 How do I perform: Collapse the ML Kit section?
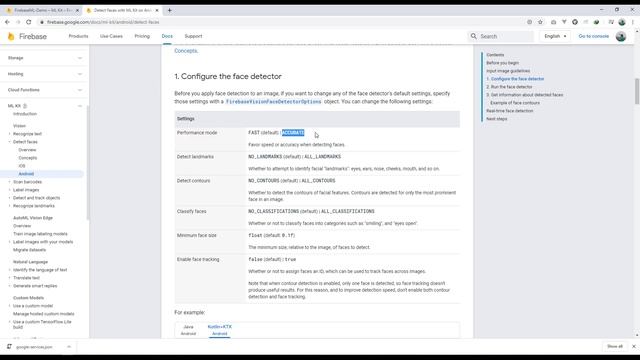pyautogui.click(x=80, y=106)
